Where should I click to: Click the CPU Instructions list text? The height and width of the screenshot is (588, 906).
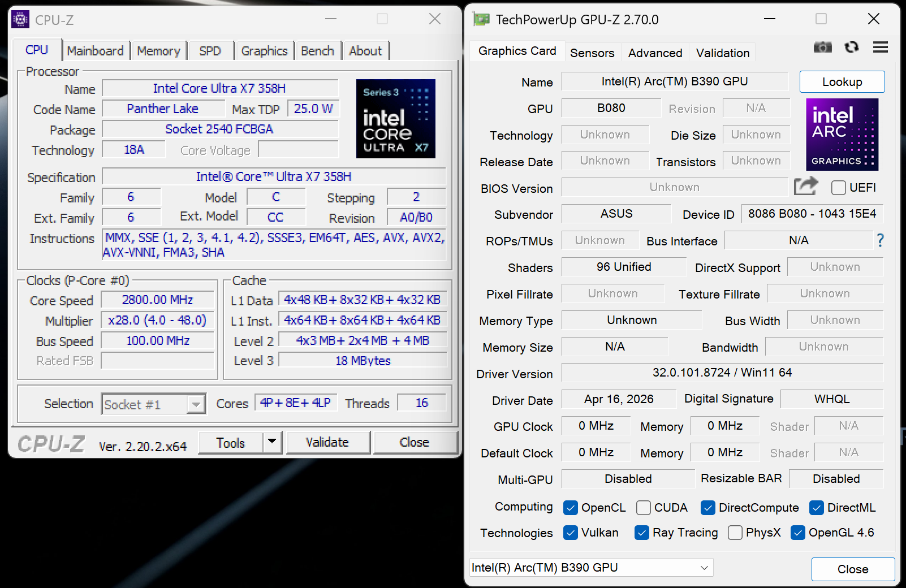click(274, 245)
